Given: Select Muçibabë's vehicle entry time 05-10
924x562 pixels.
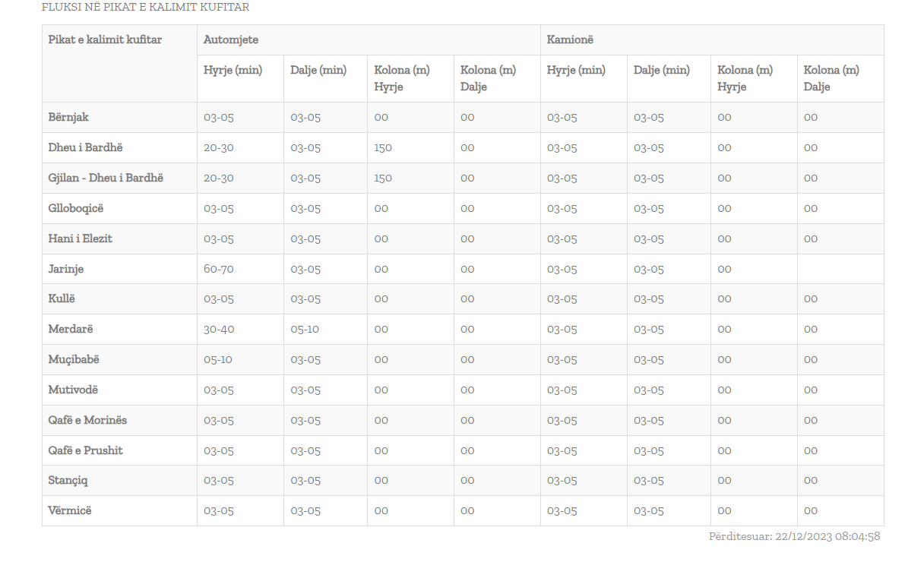Looking at the screenshot, I should click(217, 359).
